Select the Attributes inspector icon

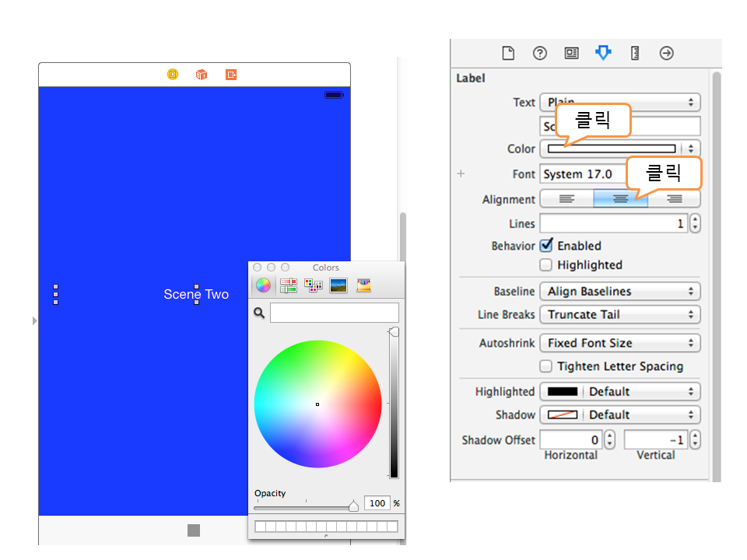603,53
